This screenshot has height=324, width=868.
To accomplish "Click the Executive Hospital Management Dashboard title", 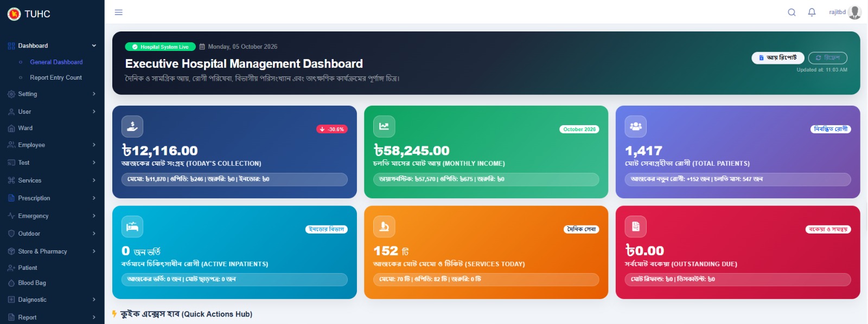I will pyautogui.click(x=244, y=64).
